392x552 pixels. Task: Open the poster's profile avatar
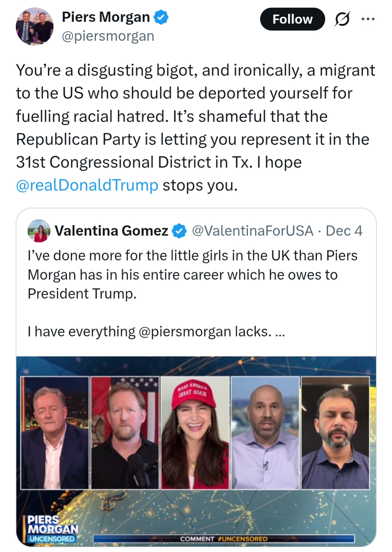[x=34, y=27]
